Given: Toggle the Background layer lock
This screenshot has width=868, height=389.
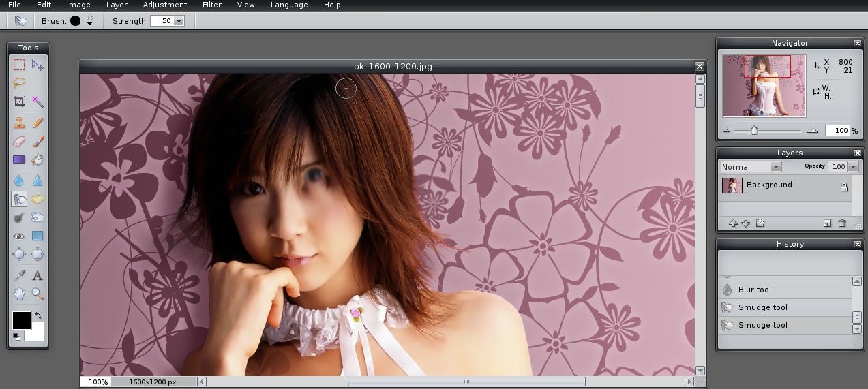Looking at the screenshot, I should click(x=844, y=187).
